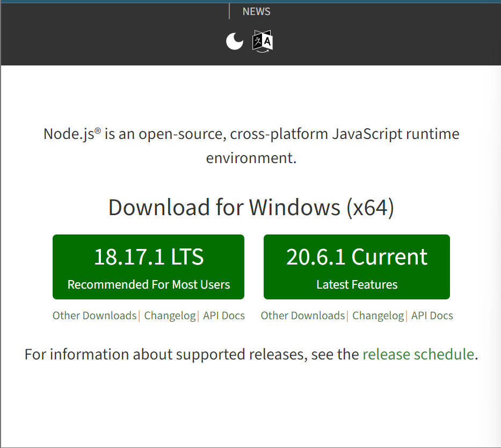Image resolution: width=501 pixels, height=448 pixels.
Task: Open Other Downloads under the Current button
Action: (303, 315)
